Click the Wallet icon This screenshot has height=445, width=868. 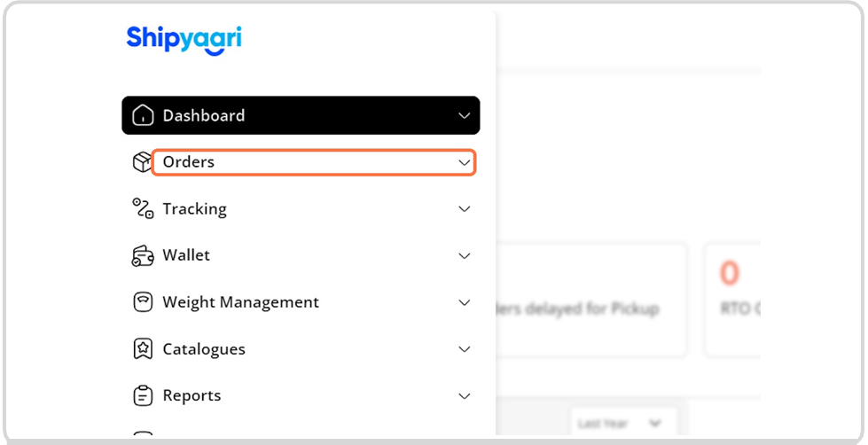point(143,255)
